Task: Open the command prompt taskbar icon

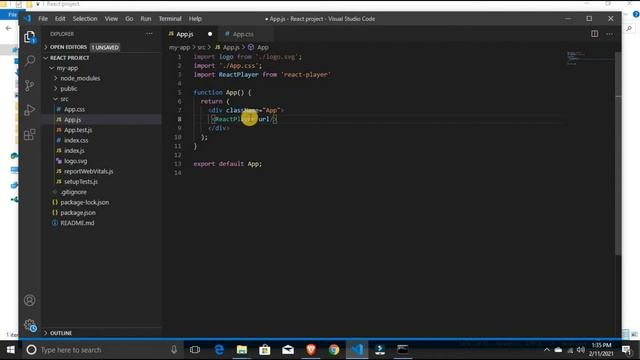Action: pyautogui.click(x=403, y=350)
